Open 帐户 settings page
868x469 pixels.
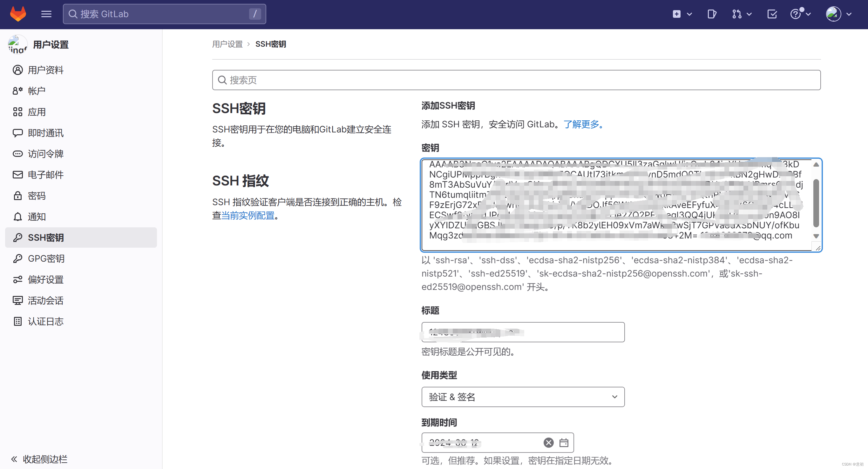81,91
